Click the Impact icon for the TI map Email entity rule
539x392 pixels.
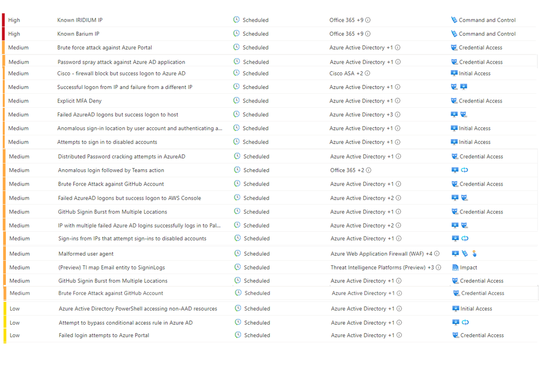click(x=455, y=267)
